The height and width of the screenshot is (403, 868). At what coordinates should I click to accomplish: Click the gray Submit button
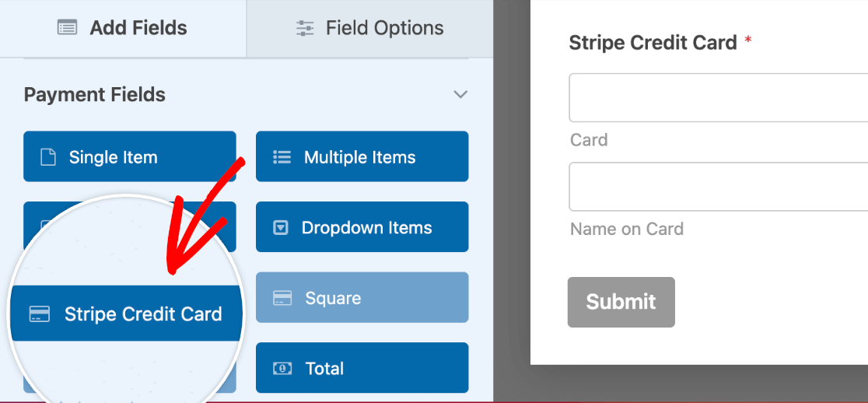click(x=621, y=302)
